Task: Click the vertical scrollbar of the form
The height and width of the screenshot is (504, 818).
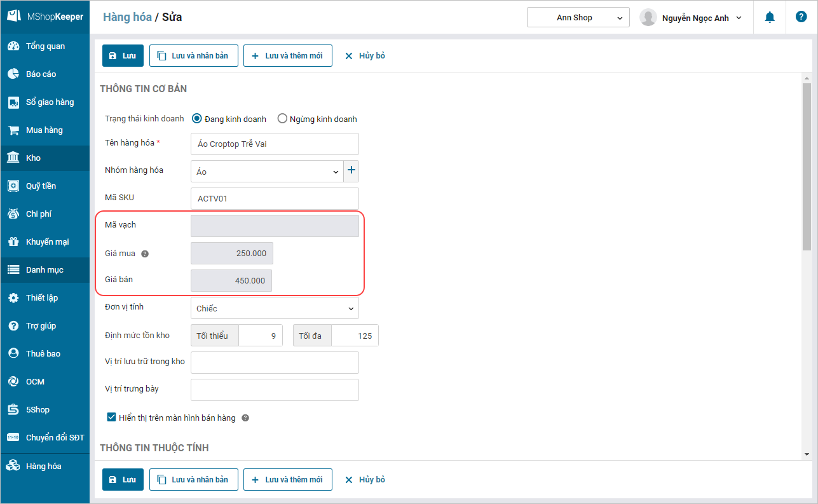Action: pyautogui.click(x=807, y=167)
